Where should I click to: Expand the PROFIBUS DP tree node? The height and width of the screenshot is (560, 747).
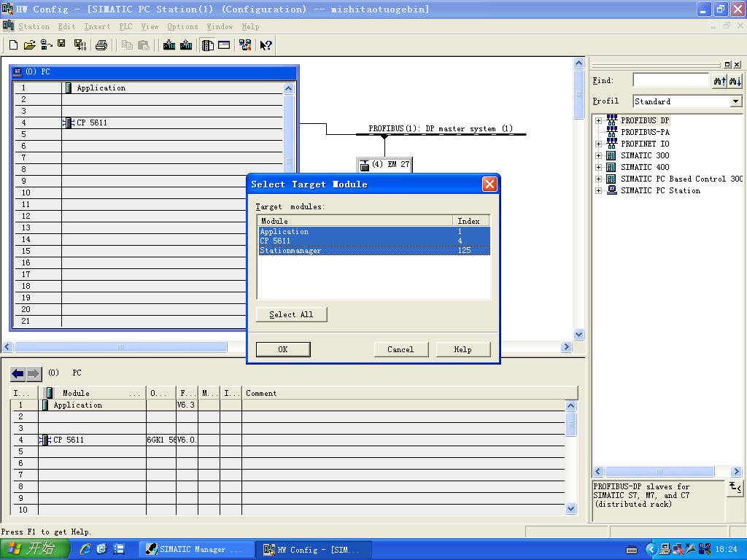click(x=598, y=120)
